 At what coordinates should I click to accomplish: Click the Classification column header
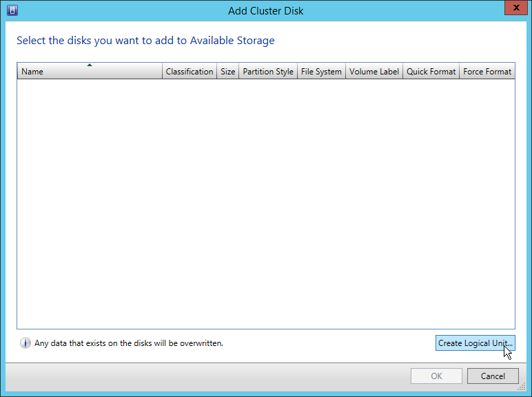(190, 72)
